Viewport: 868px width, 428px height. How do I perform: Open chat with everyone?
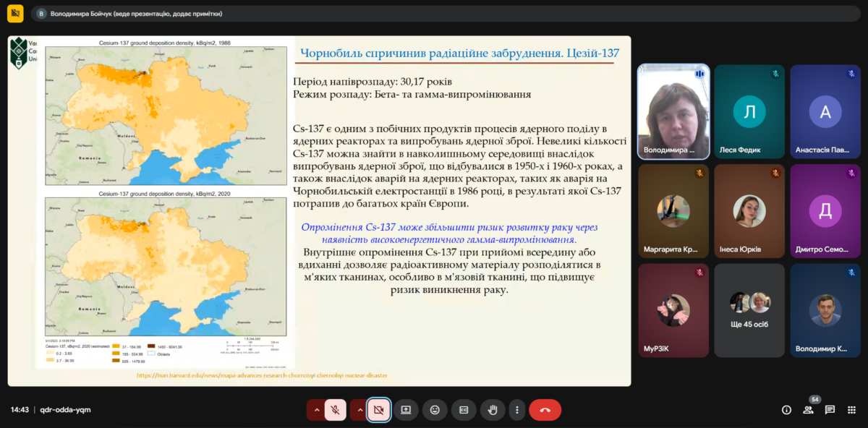(830, 410)
